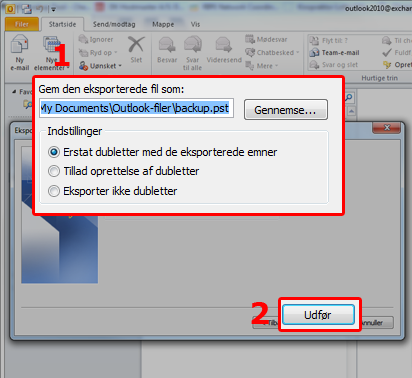
Task: Click the Outlook application icon in title bar
Action: tap(10, 9)
